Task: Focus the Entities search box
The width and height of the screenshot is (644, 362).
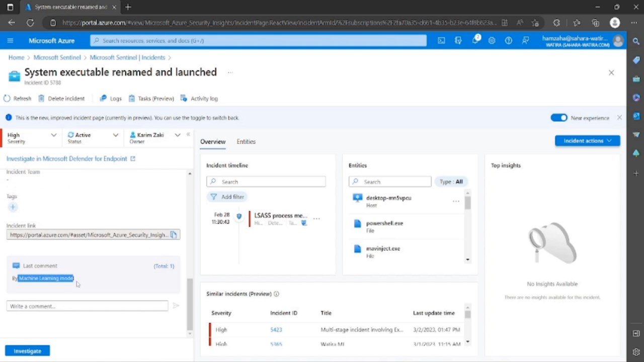Action: 390,182
